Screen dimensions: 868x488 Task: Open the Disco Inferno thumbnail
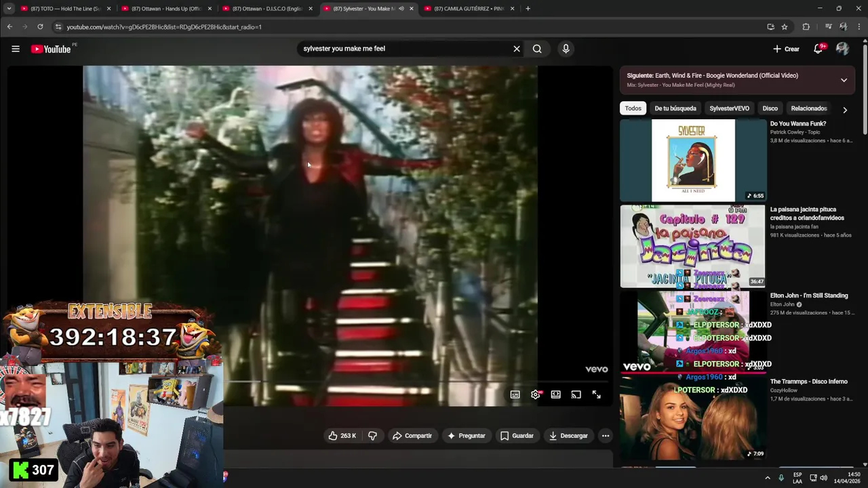[x=693, y=419]
